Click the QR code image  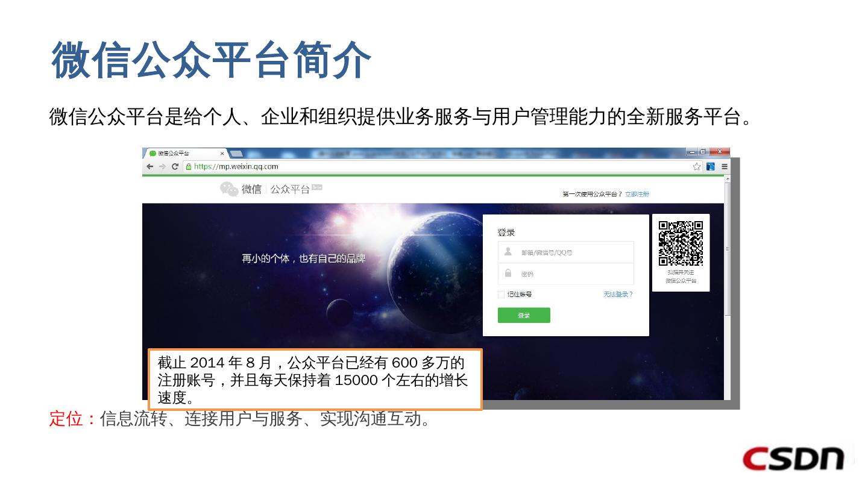[681, 243]
